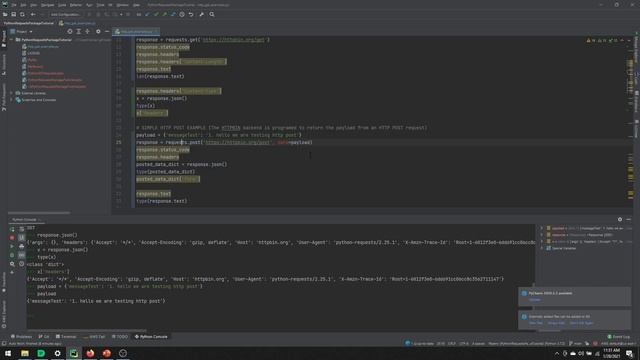Toggle the Pull Requests stripe button

tap(4, 97)
